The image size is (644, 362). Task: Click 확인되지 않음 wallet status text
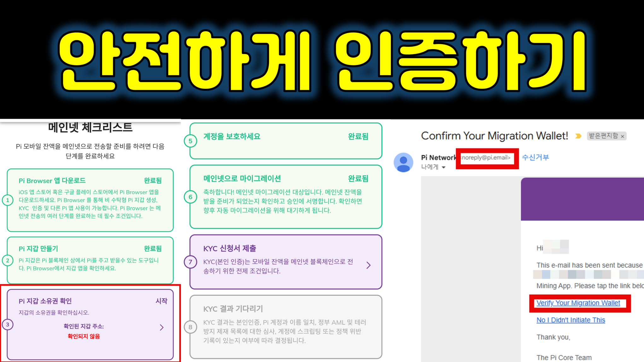tap(84, 336)
